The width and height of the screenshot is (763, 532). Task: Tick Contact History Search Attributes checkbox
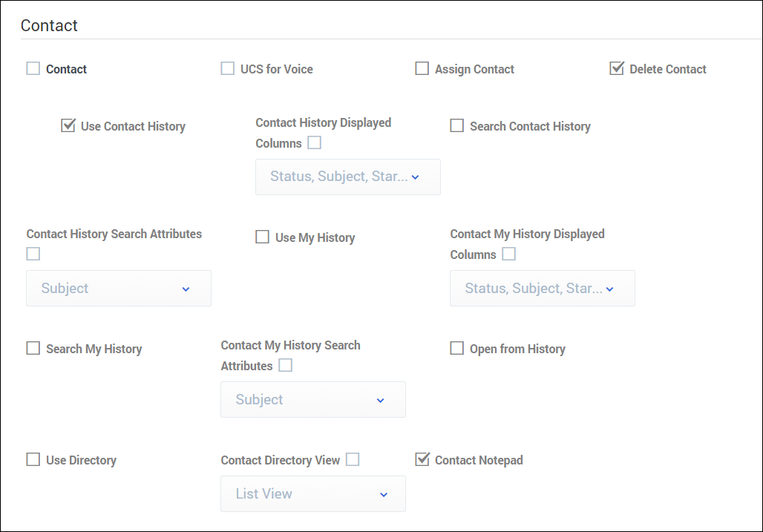coord(33,254)
